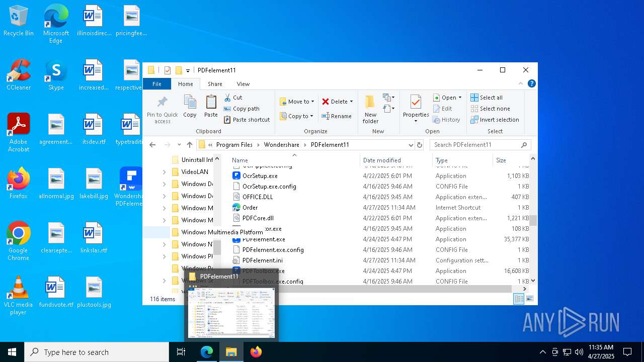Open Task View on taskbar
This screenshot has height=362, width=644.
181,352
